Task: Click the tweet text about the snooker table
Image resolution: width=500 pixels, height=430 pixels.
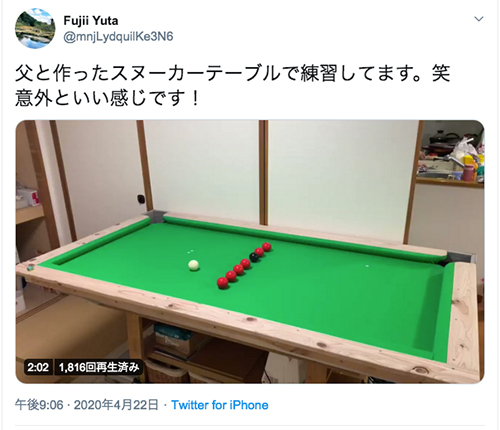Action: click(x=233, y=86)
